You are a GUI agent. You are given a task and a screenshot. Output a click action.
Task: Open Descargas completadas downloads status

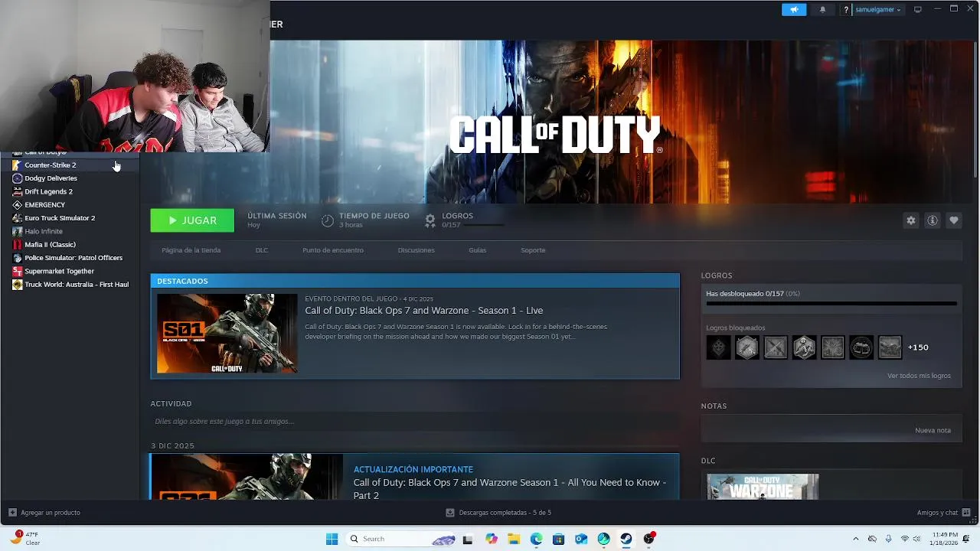[498, 513]
